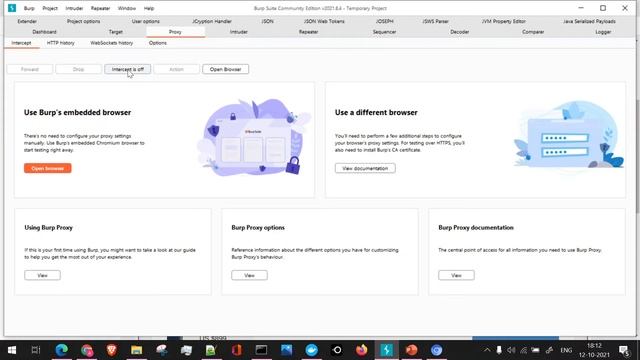This screenshot has height=360, width=640.
Task: Switch to Java Serialized Payloads tab
Action: [589, 21]
